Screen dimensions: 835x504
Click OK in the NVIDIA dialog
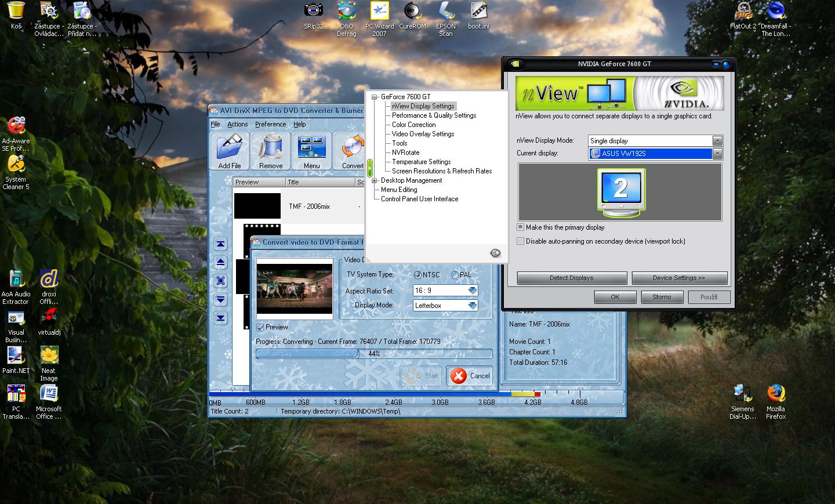click(615, 297)
